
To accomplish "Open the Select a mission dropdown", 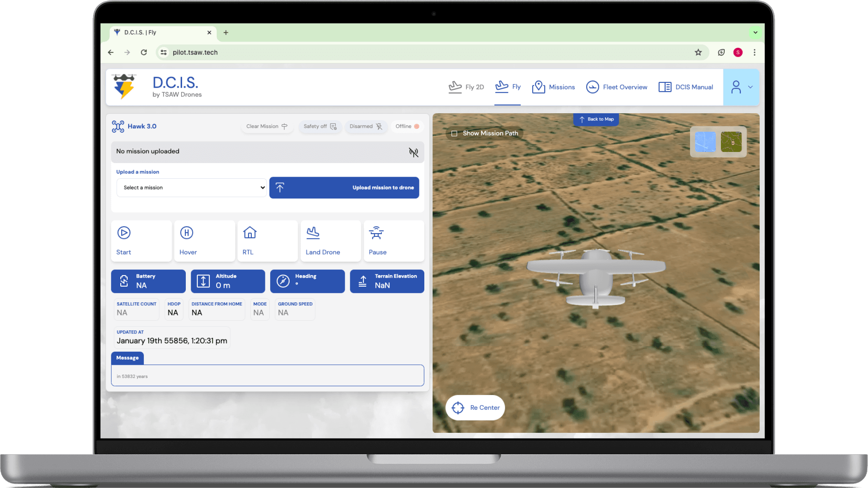I will [192, 188].
